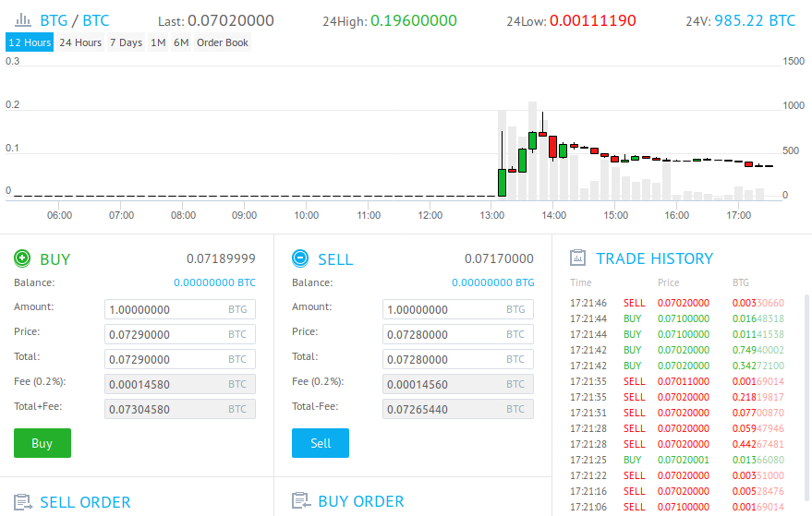
Task: Focus the Sell Total input field
Action: point(458,359)
